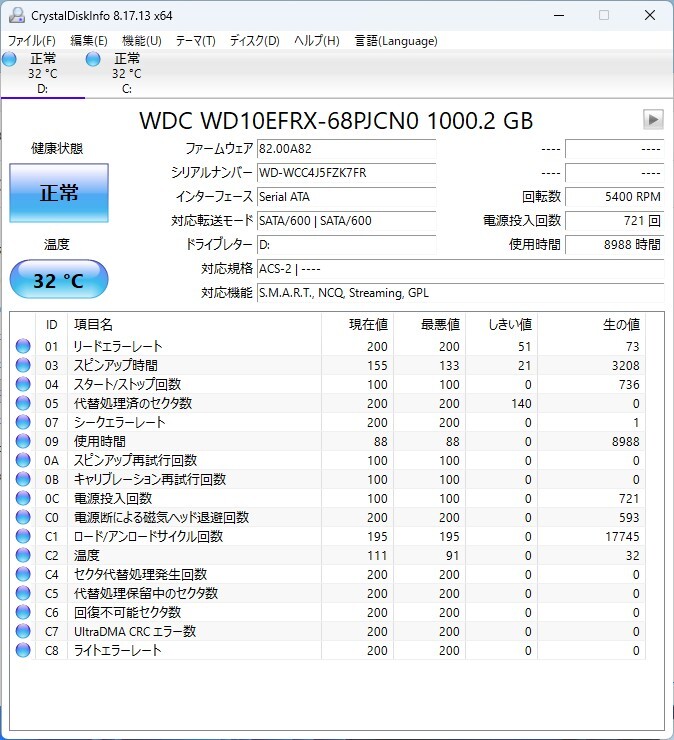This screenshot has width=674, height=740.
Task: Open the 機能(U) menu
Action: point(142,41)
